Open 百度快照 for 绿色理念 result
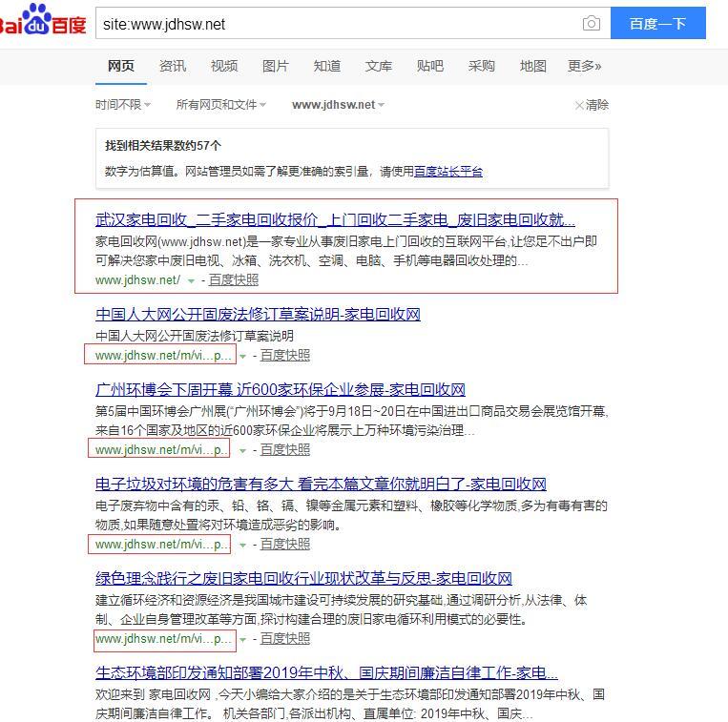728x722 pixels. 285,639
